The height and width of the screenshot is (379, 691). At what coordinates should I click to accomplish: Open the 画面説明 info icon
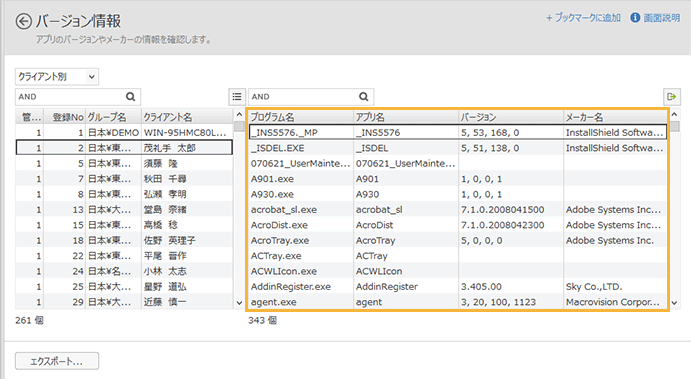tap(635, 18)
